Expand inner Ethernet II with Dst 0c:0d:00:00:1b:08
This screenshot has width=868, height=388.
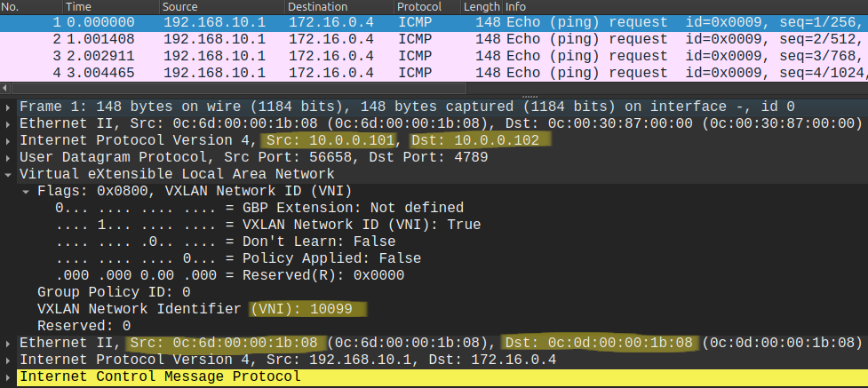(x=8, y=344)
